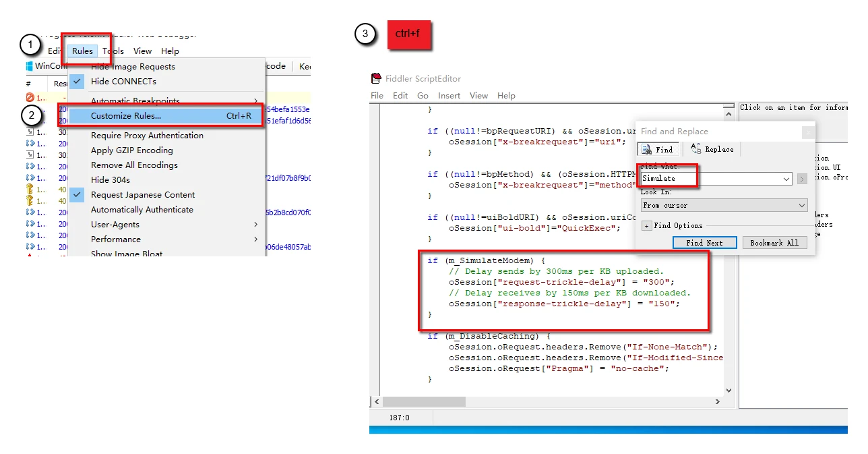Open the Tools menu in Fiddler
868x454 pixels.
(113, 51)
